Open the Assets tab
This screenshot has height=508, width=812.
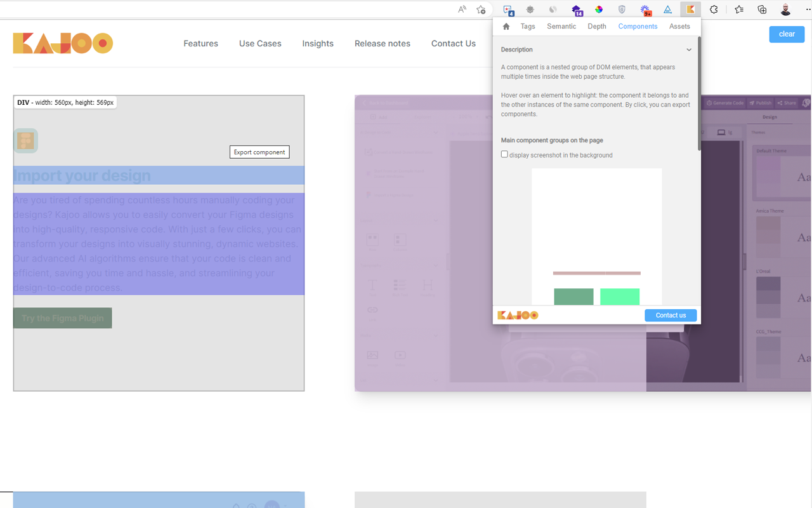click(679, 26)
